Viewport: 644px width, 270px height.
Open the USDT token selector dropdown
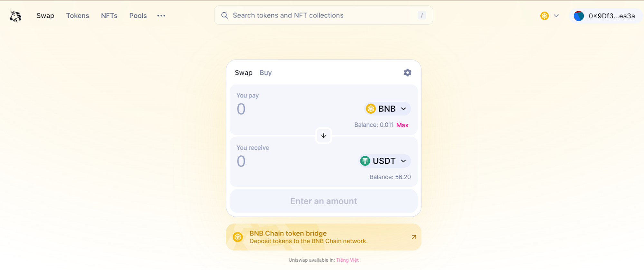click(x=384, y=161)
